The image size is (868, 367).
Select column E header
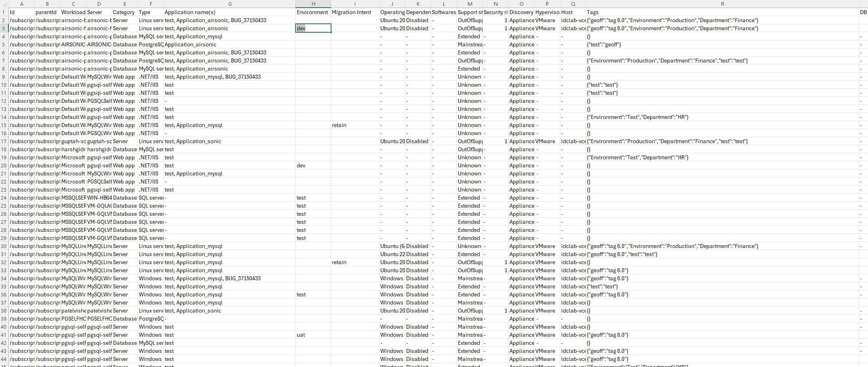pos(125,4)
